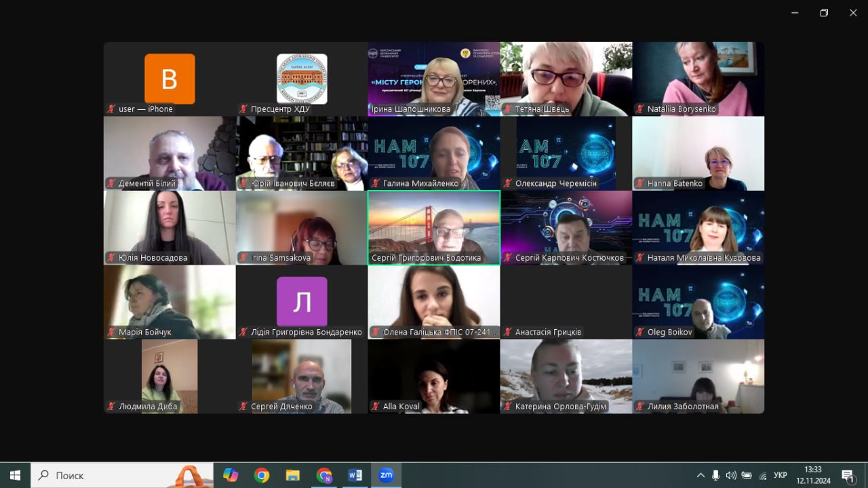Click the Пресцентр ХДУ participant tile
Screen dimensions: 868x488
pyautogui.click(x=302, y=79)
